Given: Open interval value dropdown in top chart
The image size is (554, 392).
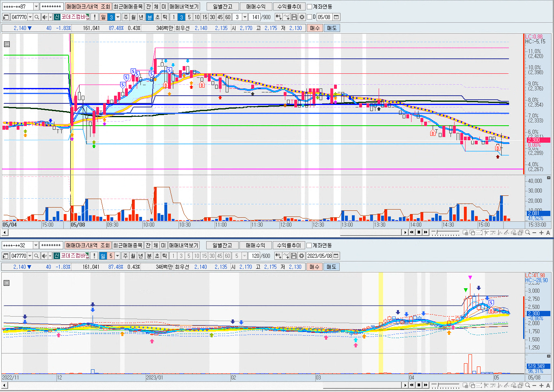Looking at the screenshot, I should point(245,17).
